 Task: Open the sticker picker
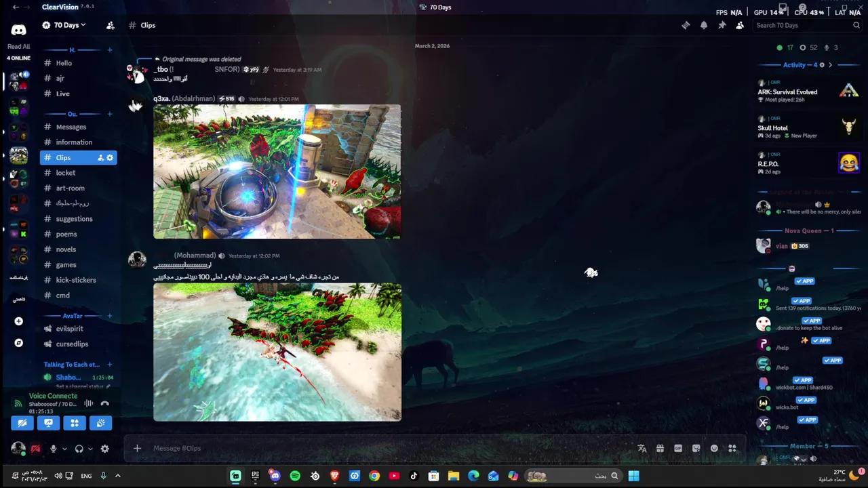[x=696, y=448]
